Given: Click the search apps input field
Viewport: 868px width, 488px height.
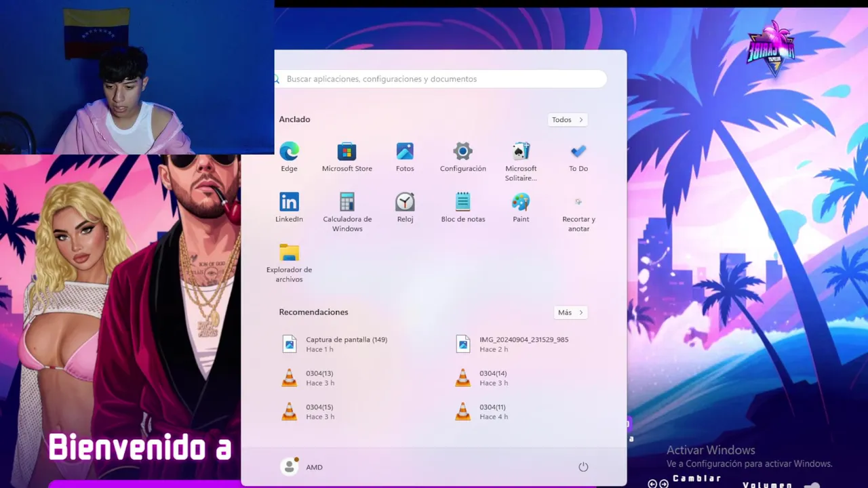Looking at the screenshot, I should [x=441, y=79].
